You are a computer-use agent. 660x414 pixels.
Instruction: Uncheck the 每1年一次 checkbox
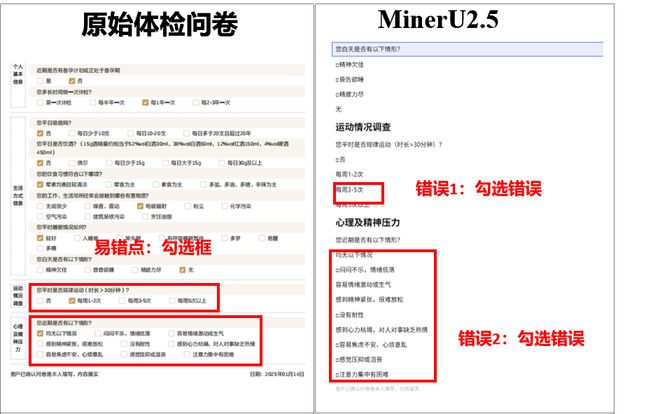145,102
